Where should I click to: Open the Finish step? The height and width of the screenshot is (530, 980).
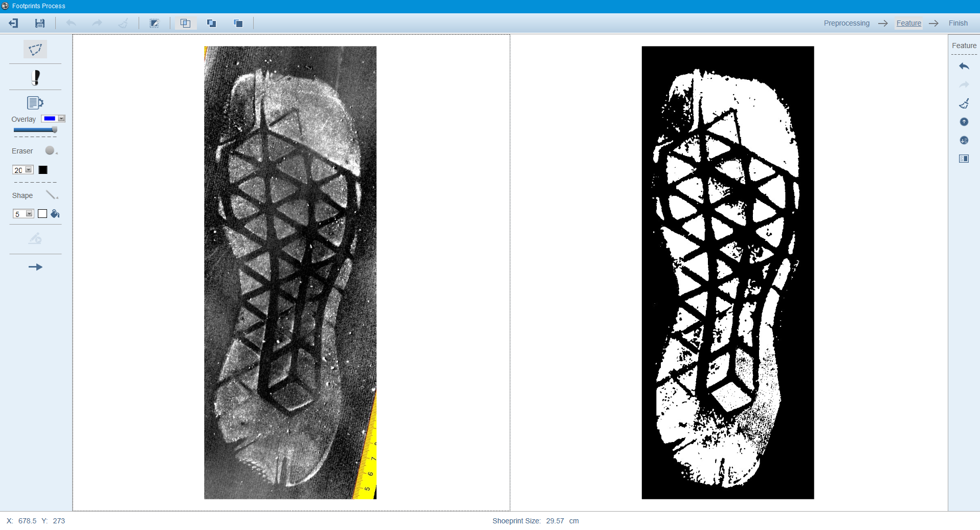tap(957, 23)
